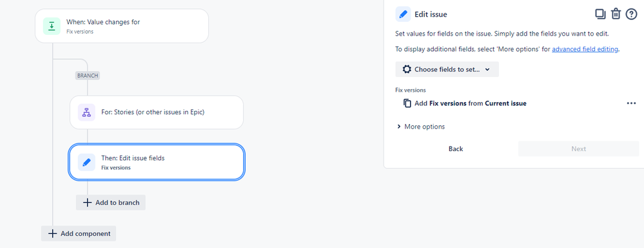Viewport: 644px width, 248px height.
Task: Click the Back button
Action: (456, 149)
